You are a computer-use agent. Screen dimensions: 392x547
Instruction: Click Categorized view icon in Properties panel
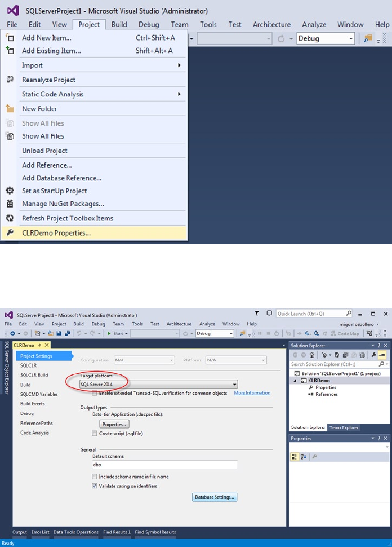(x=295, y=457)
